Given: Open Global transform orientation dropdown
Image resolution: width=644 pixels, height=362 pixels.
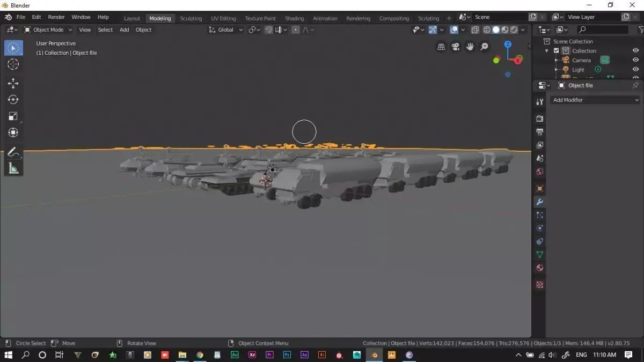Looking at the screenshot, I should (226, 30).
